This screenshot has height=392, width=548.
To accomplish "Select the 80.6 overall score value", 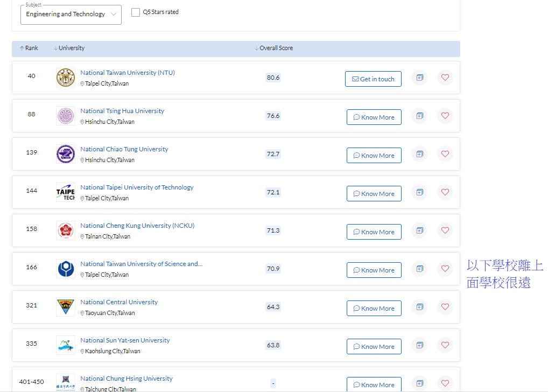I will pos(273,78).
